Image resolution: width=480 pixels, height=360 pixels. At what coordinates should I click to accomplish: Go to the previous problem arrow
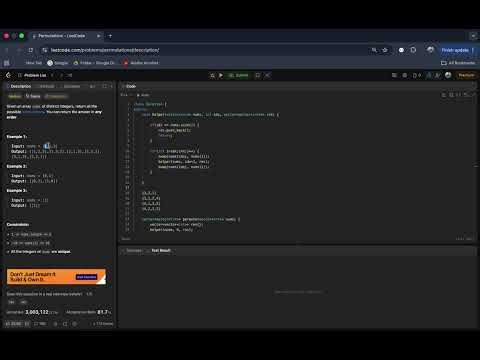pos(52,75)
